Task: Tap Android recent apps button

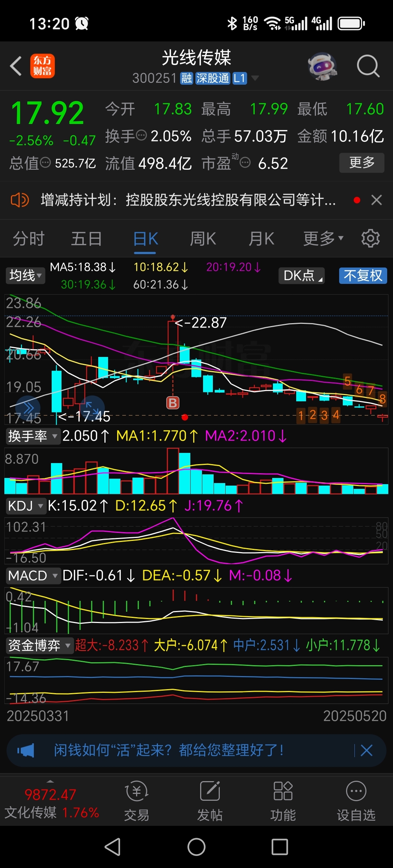Action: 280,847
